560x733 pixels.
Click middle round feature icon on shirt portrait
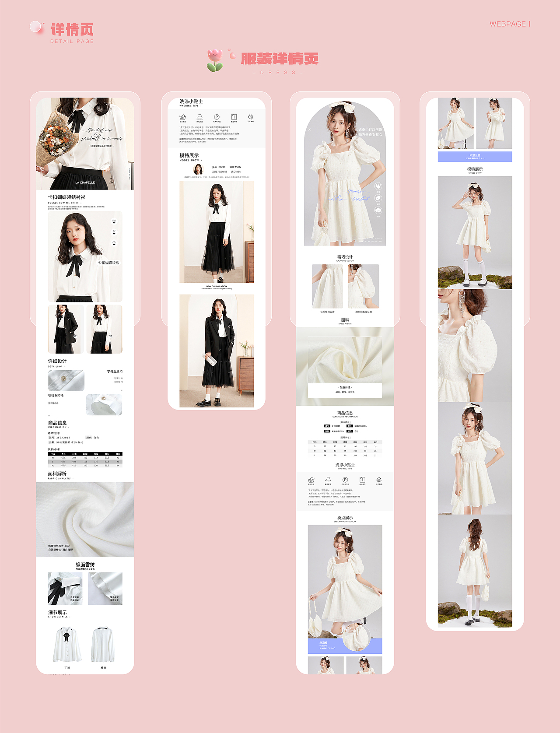[114, 231]
